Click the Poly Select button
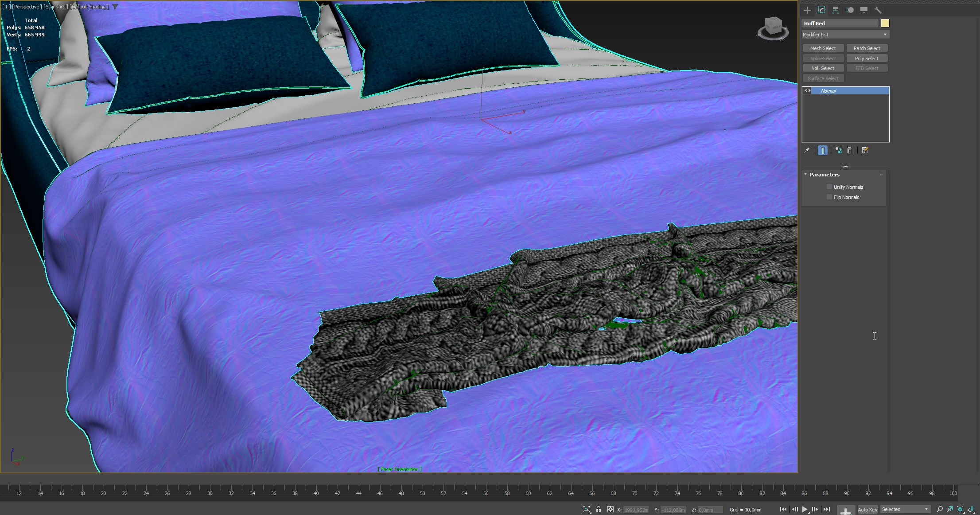Image resolution: width=980 pixels, height=515 pixels. (867, 59)
